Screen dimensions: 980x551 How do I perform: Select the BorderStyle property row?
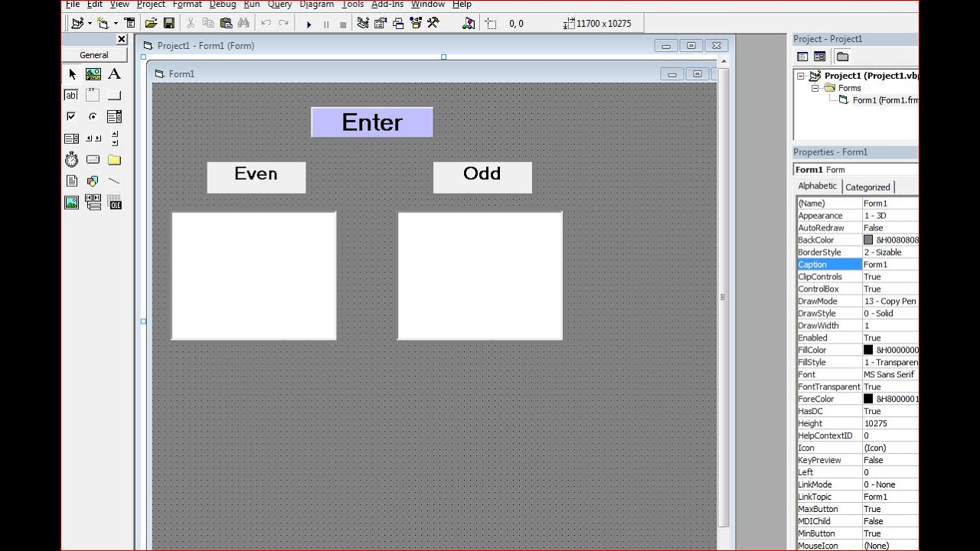pyautogui.click(x=857, y=252)
